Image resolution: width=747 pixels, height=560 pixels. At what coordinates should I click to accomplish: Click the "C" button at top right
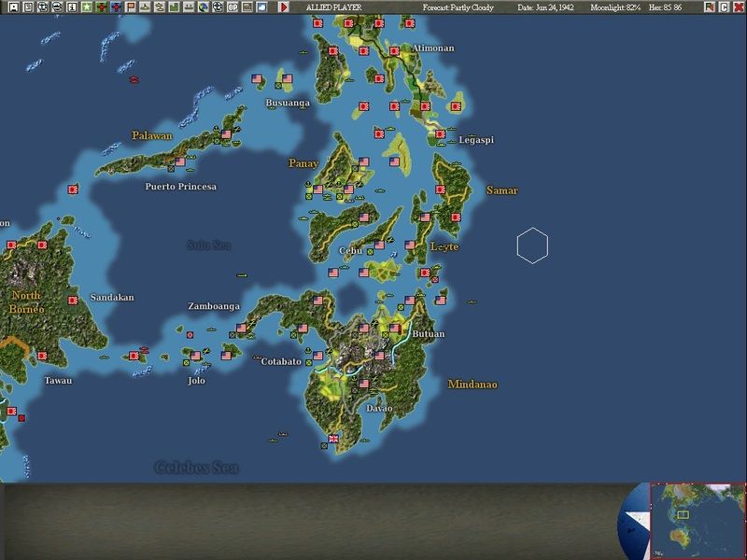pos(724,7)
